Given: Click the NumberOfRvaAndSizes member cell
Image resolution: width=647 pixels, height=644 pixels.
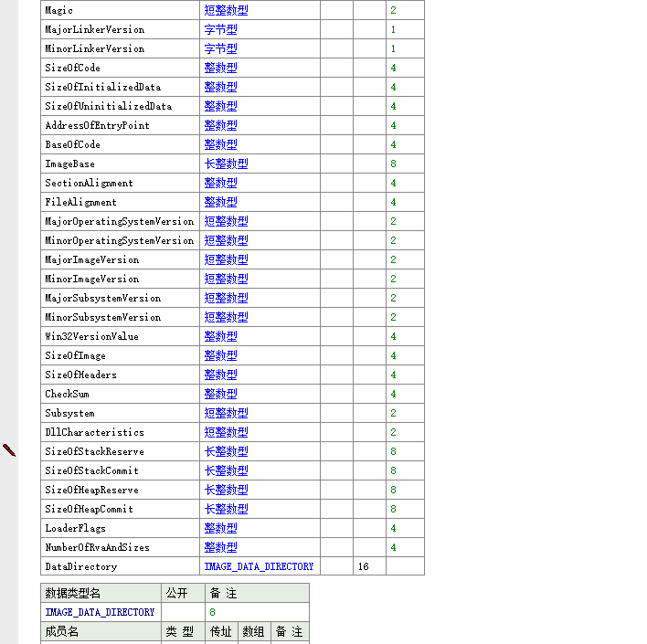Looking at the screenshot, I should coord(120,547).
